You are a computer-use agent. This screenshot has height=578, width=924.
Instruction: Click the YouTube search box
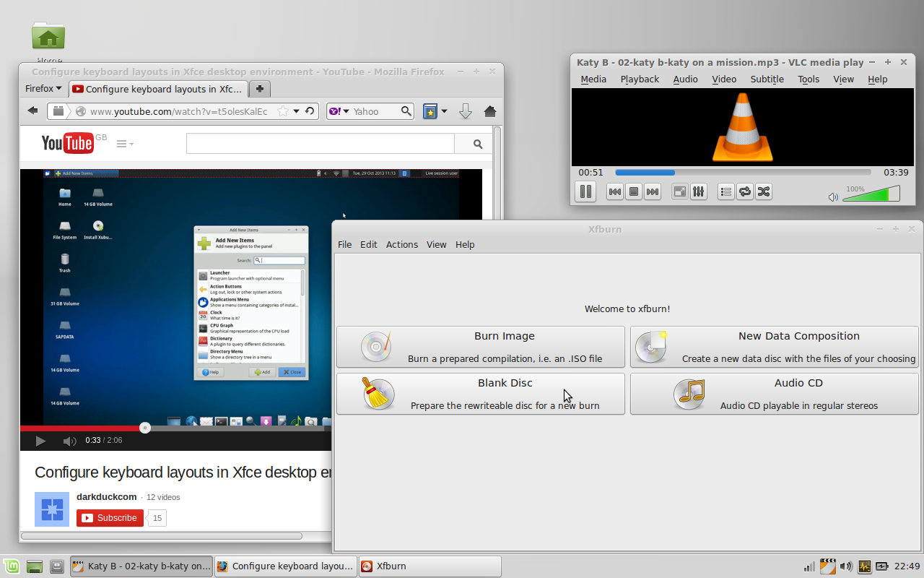point(321,144)
